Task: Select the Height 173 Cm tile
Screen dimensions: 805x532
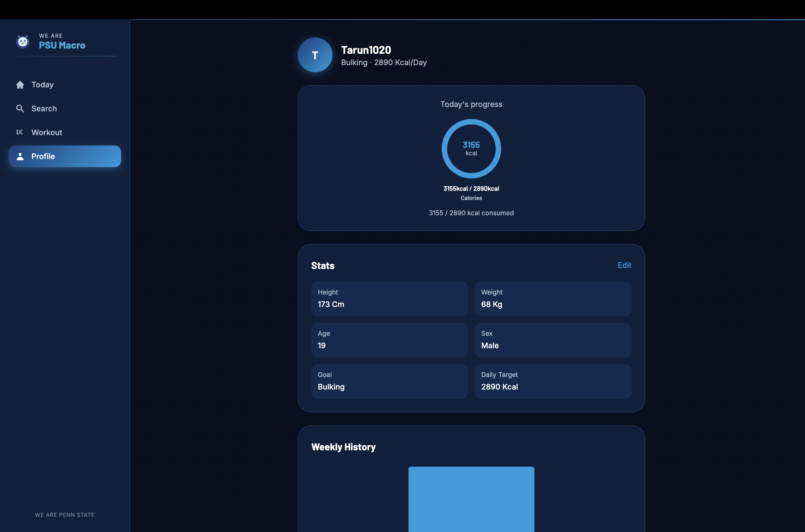Action: tap(389, 299)
